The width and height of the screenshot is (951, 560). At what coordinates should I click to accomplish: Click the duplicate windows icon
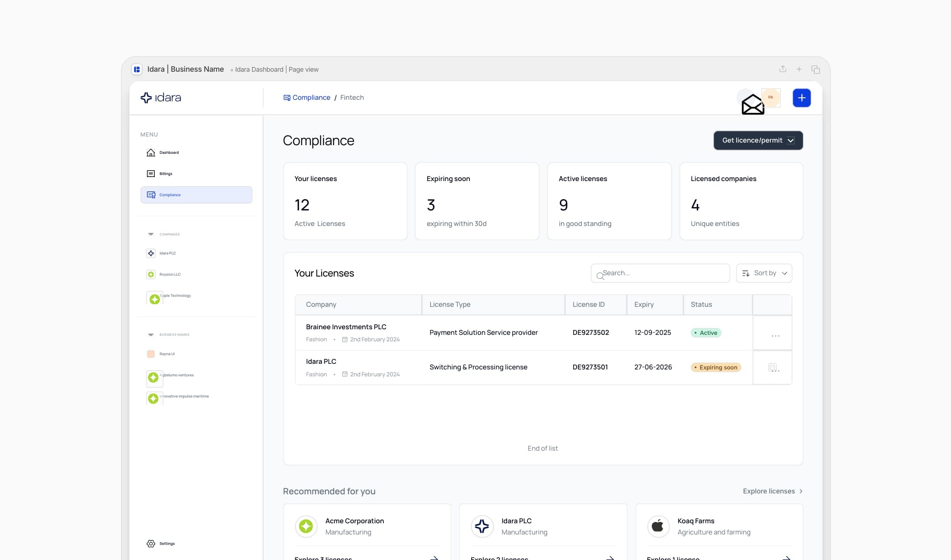(815, 69)
